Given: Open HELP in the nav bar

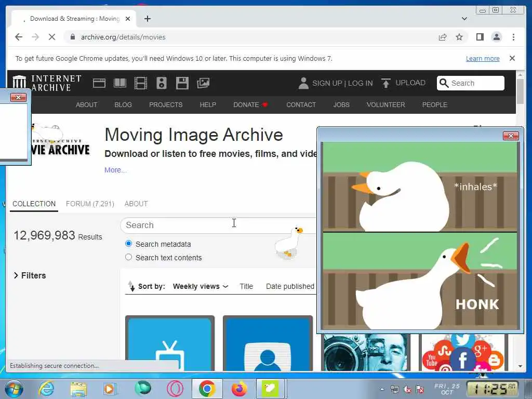Looking at the screenshot, I should tap(208, 105).
